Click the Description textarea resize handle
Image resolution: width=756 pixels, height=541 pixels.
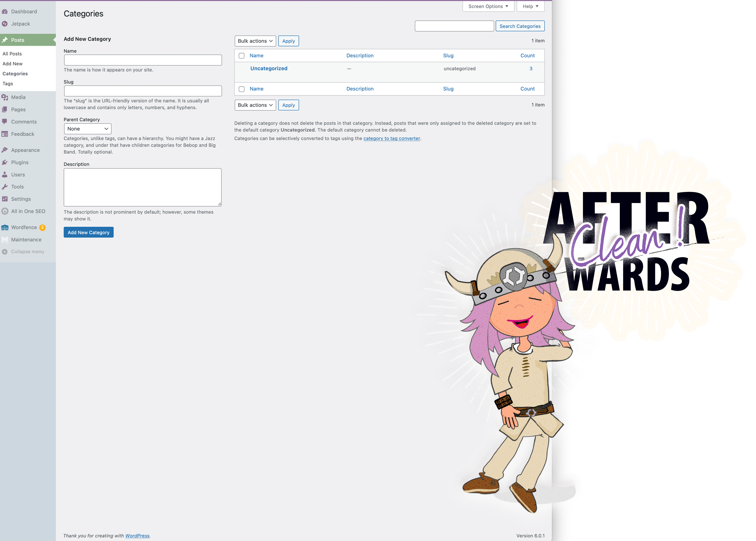coord(219,204)
